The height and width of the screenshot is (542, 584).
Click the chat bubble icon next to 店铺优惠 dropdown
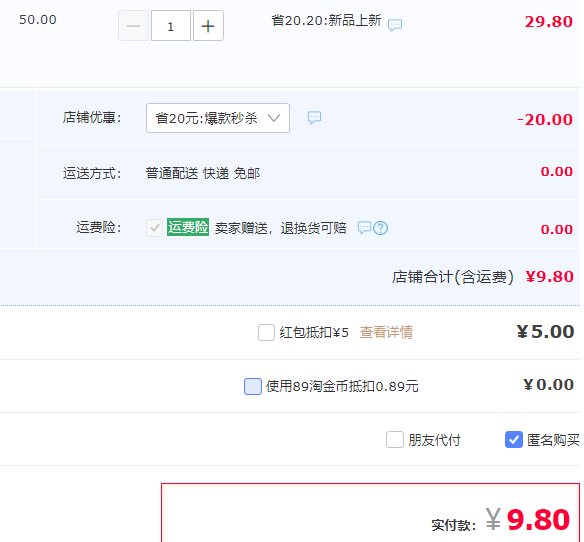(314, 117)
